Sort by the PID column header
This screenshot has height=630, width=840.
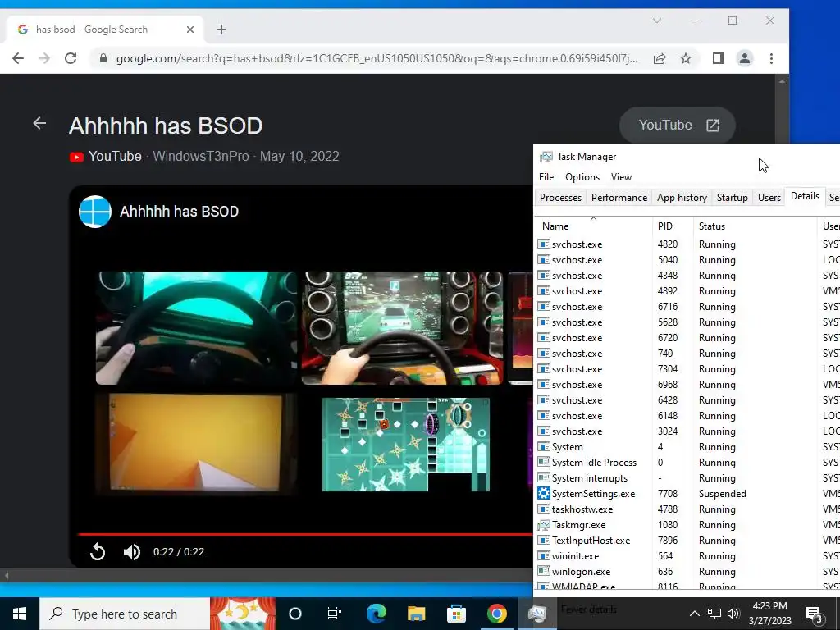point(673,226)
